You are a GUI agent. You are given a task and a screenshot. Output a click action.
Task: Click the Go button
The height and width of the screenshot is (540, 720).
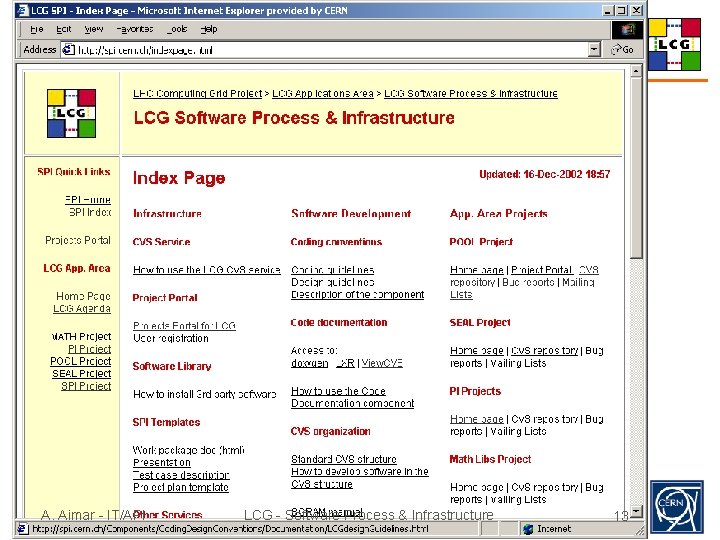coord(622,50)
